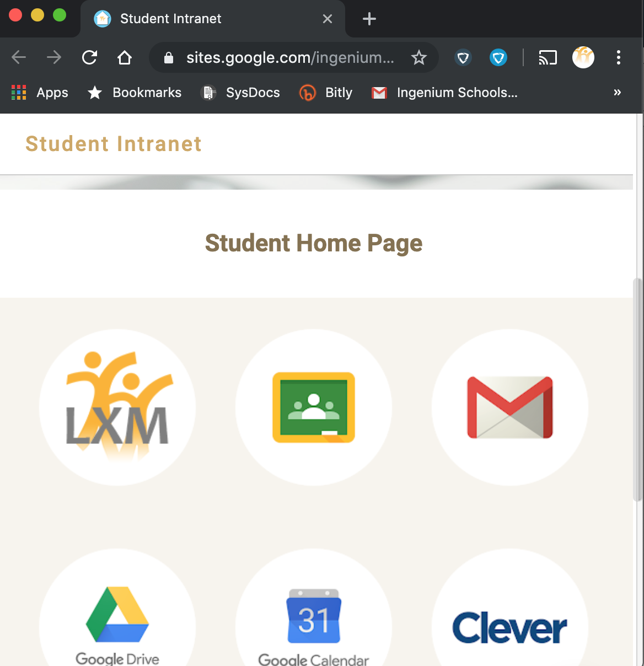Viewport: 644px width, 666px height.
Task: Bookmark this page with the star icon
Action: point(419,57)
